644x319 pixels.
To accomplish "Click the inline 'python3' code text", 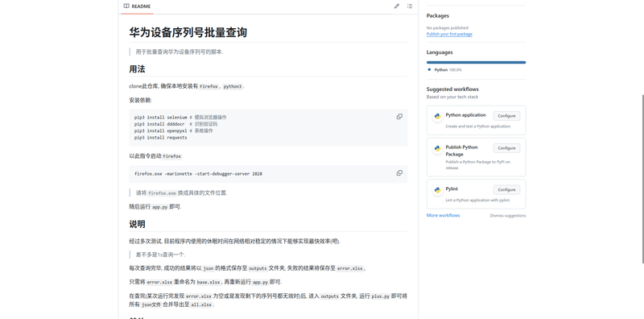I will (233, 87).
